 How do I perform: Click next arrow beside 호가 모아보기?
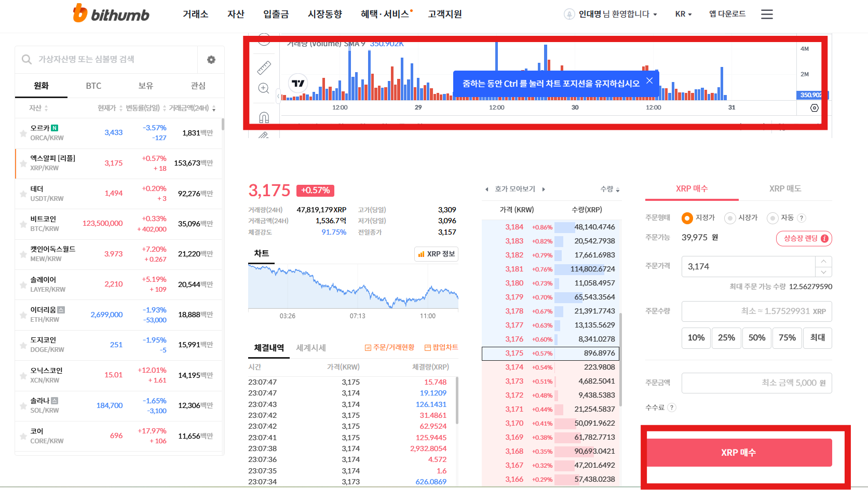pos(544,189)
